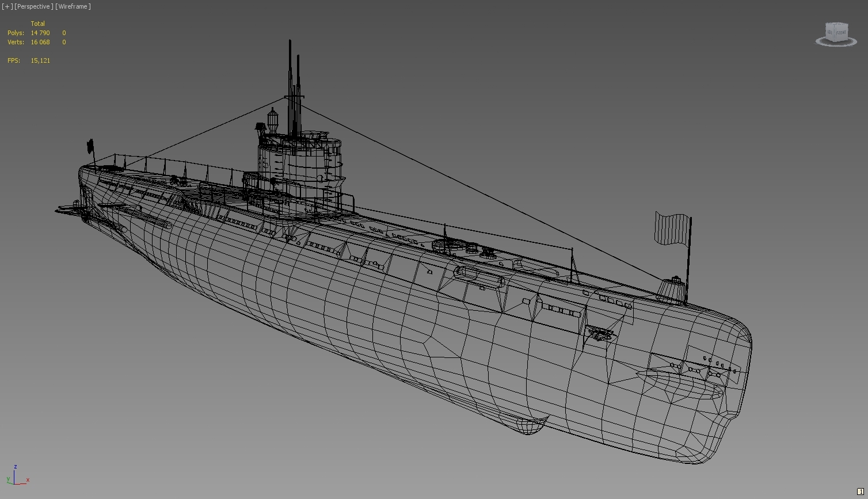Click the Total column header in statistics
The width and height of the screenshot is (868, 499).
pyautogui.click(x=38, y=24)
